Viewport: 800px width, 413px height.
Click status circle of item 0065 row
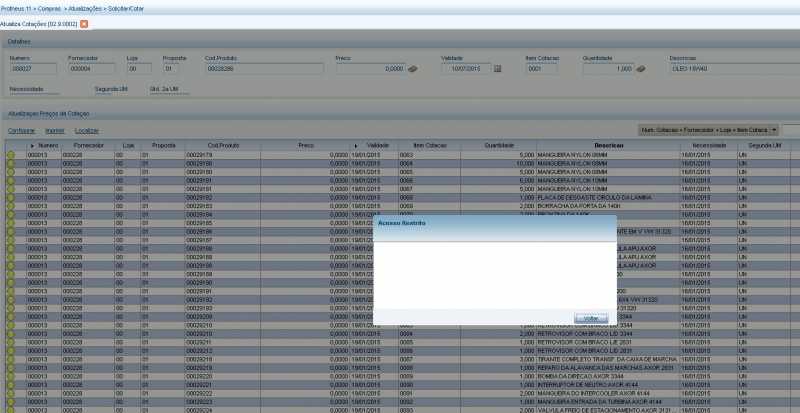pyautogui.click(x=11, y=172)
